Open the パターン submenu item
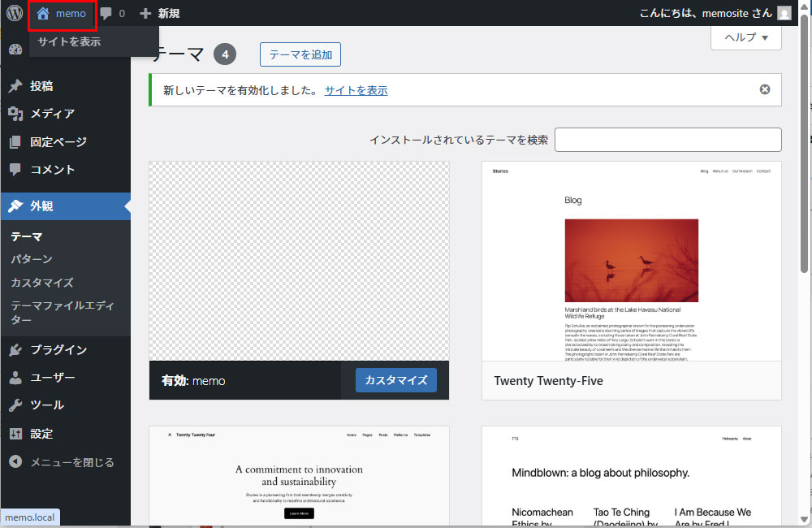 pyautogui.click(x=32, y=259)
